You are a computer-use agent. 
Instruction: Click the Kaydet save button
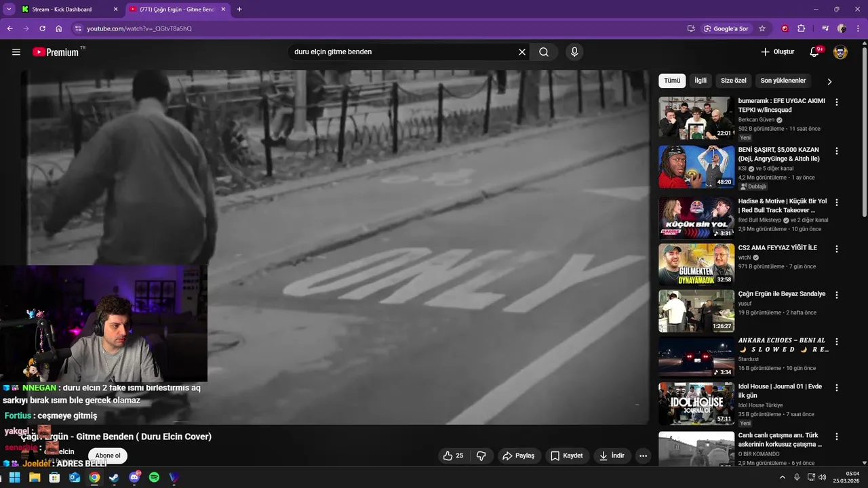click(x=566, y=456)
